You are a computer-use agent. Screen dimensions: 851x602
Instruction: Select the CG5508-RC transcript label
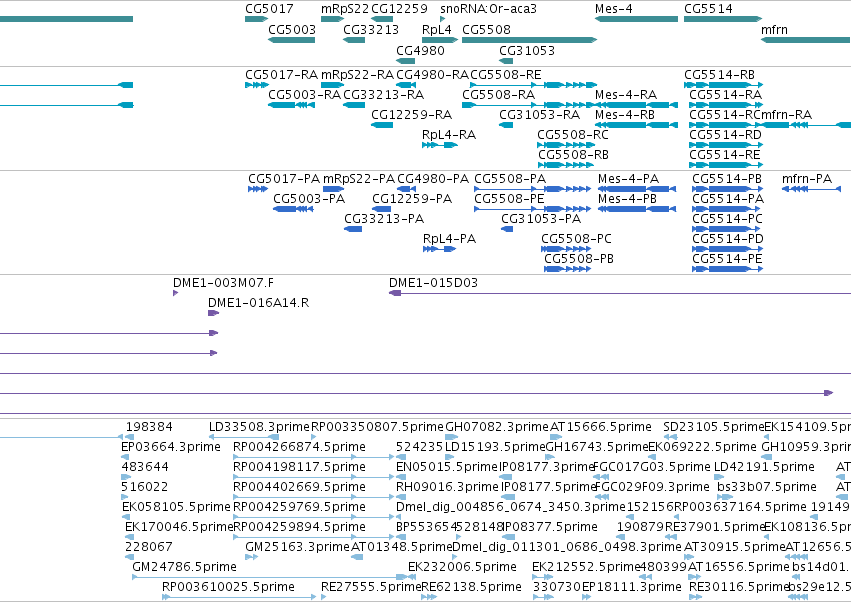573,135
